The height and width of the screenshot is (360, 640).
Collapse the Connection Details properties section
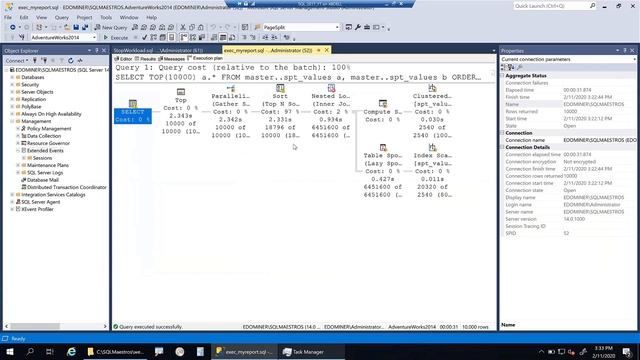(x=502, y=147)
